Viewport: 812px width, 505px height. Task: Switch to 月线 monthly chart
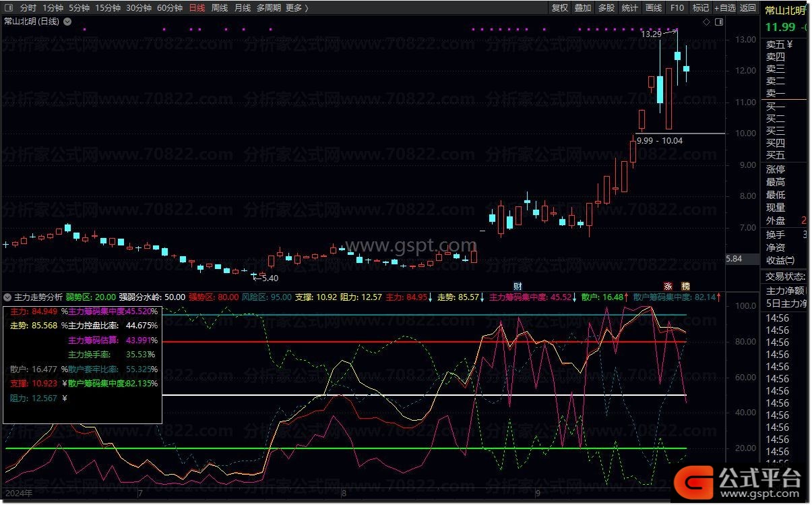pyautogui.click(x=243, y=8)
